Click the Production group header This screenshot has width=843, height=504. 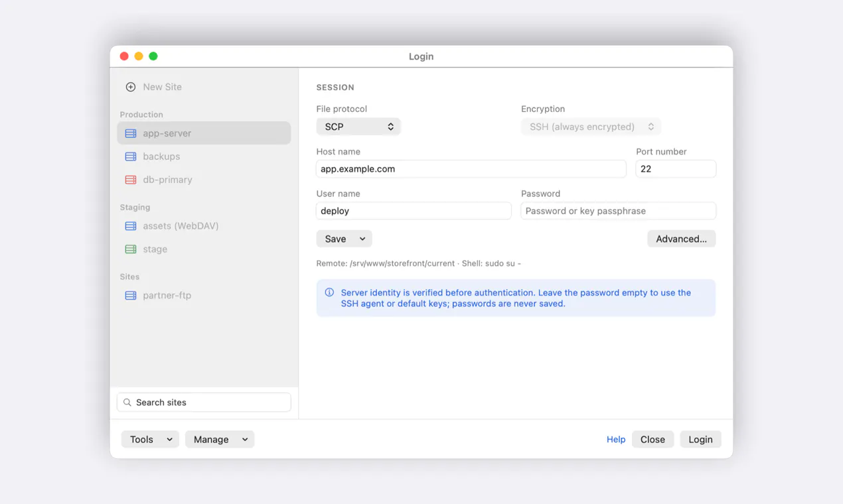[141, 115]
